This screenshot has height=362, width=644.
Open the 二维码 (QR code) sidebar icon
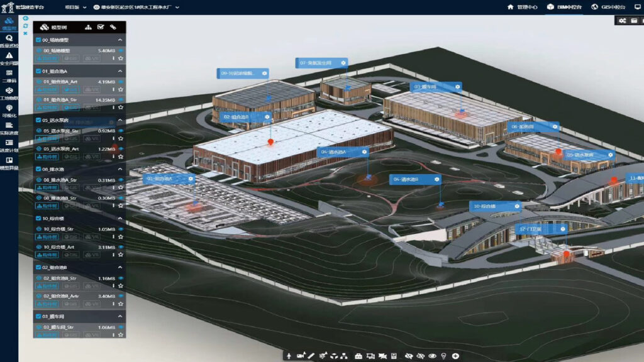pyautogui.click(x=9, y=74)
